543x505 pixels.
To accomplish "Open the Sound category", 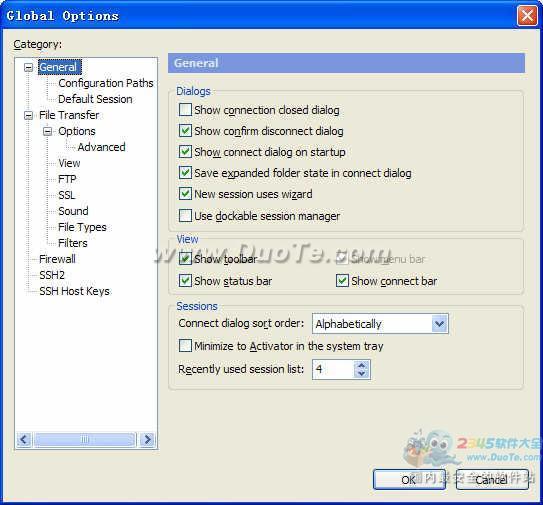I will coord(73,211).
